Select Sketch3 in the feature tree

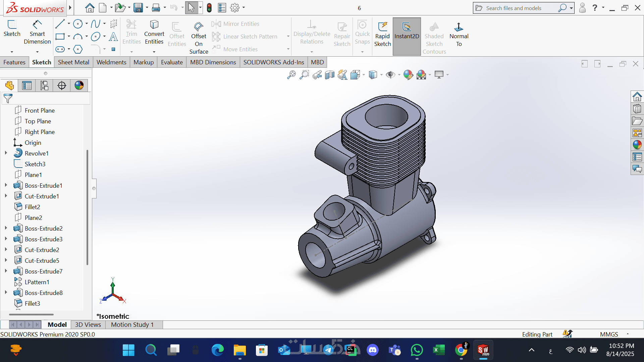(35, 164)
